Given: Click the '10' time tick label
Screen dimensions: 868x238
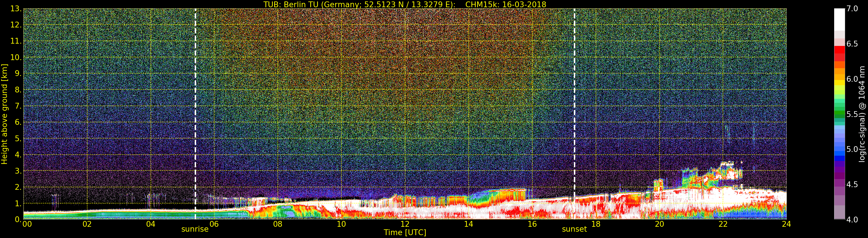Looking at the screenshot, I should (341, 224).
